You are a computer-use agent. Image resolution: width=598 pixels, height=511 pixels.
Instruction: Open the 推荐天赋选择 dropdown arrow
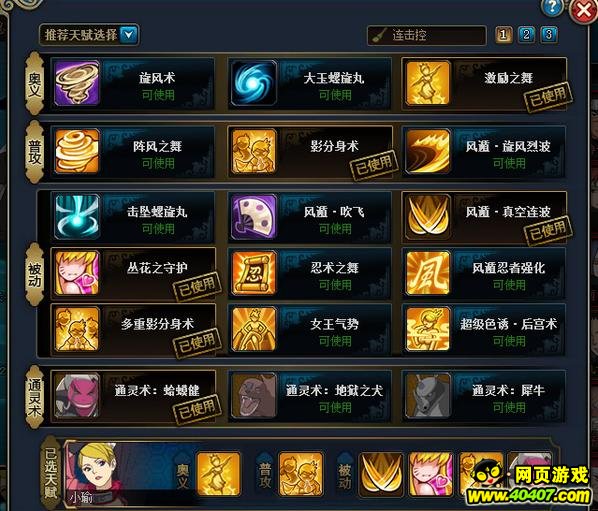129,35
